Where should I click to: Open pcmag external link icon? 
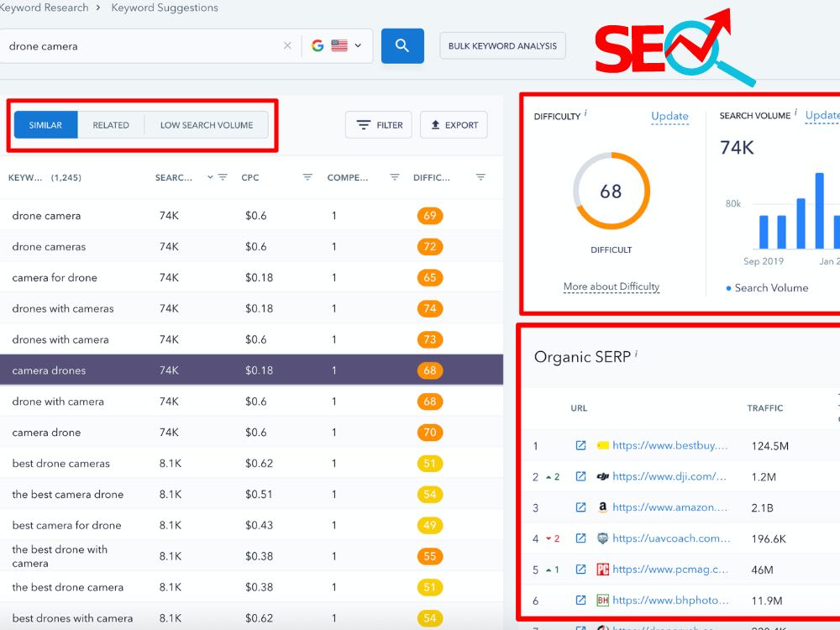click(580, 569)
